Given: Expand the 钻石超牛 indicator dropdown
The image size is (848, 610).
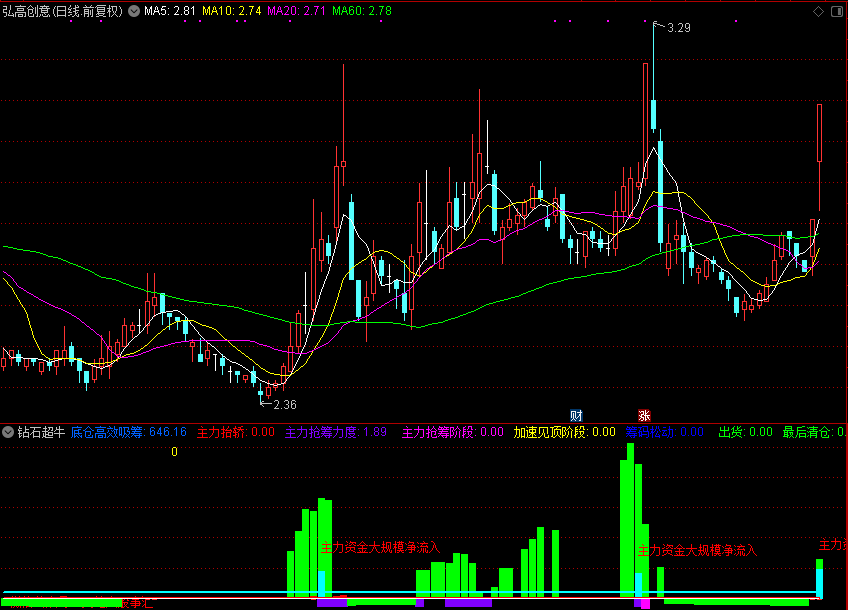Looking at the screenshot, I should (9, 433).
